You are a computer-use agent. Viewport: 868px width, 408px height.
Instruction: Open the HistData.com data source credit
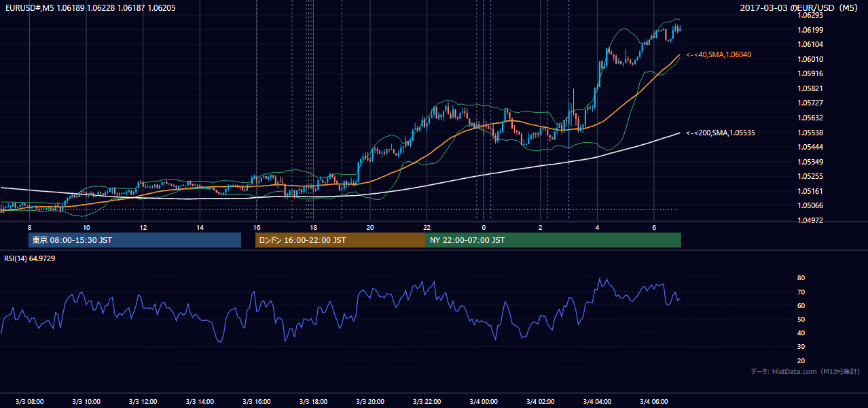coord(806,371)
